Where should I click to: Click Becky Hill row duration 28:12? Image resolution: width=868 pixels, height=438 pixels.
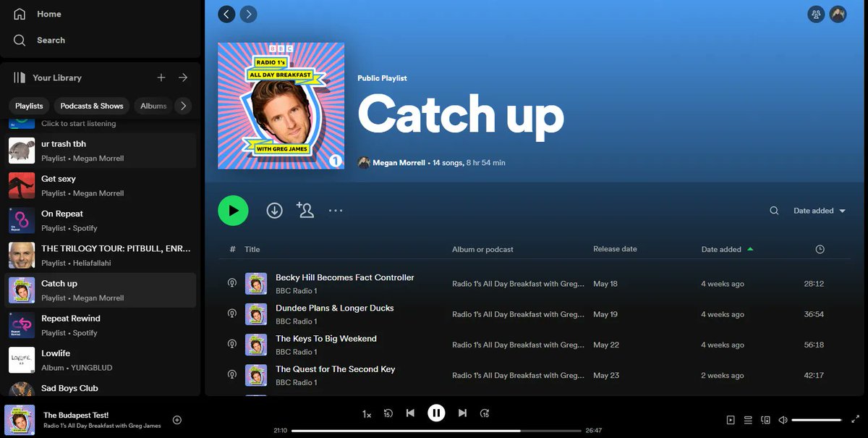[814, 284]
